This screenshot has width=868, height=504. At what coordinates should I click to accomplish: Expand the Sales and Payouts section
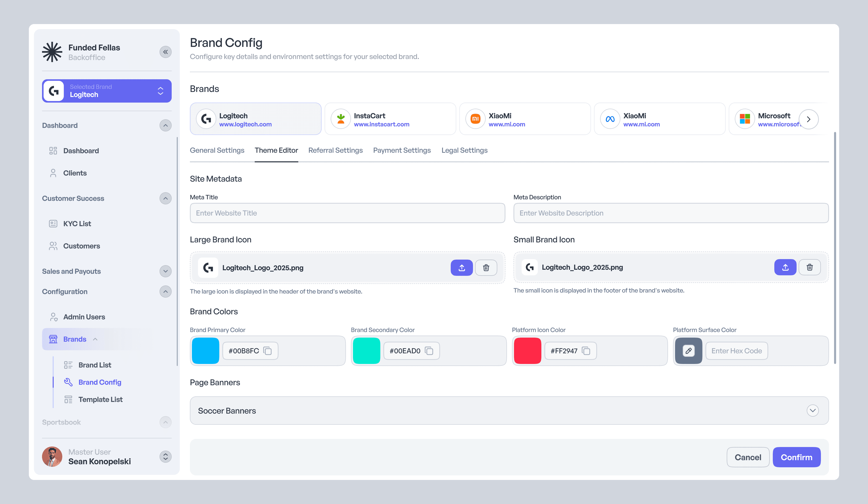tap(165, 271)
